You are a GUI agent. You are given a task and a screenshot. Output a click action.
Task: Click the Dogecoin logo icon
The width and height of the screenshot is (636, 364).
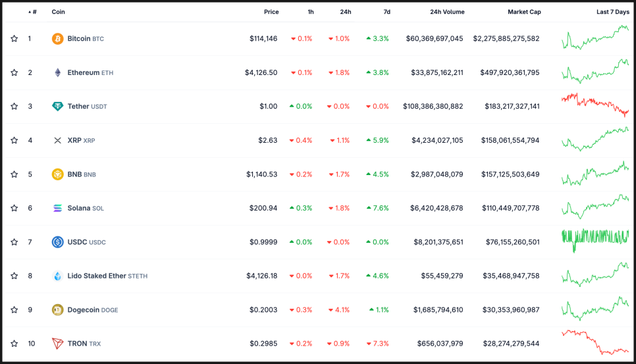(x=58, y=310)
